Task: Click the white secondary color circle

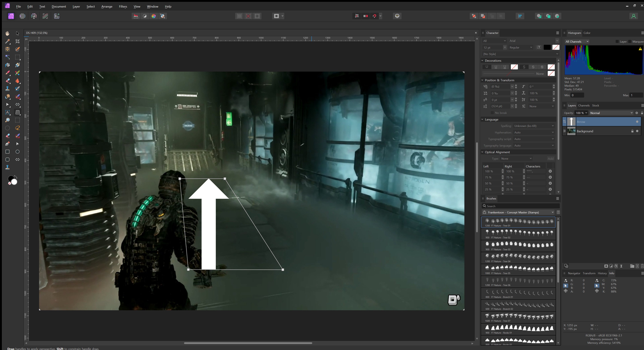Action: [14, 182]
